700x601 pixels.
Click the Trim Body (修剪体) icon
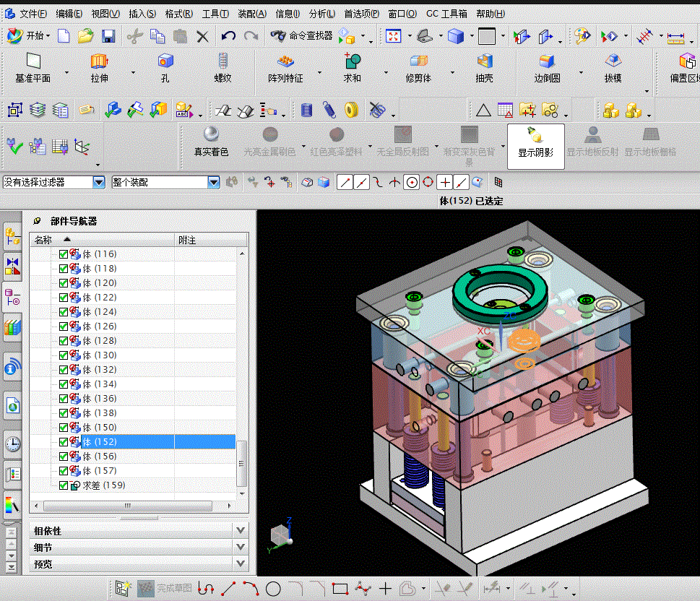click(x=418, y=62)
